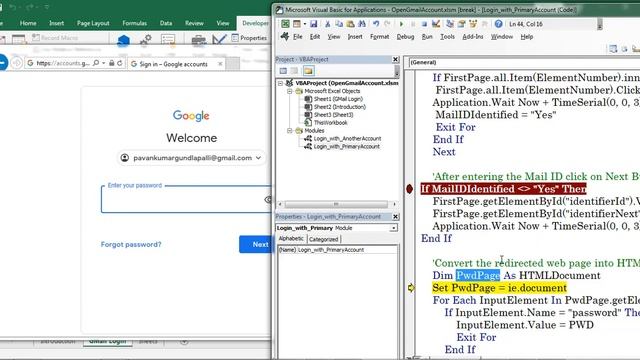Switch to Excel's Formulas ribbon tab

coord(134,23)
